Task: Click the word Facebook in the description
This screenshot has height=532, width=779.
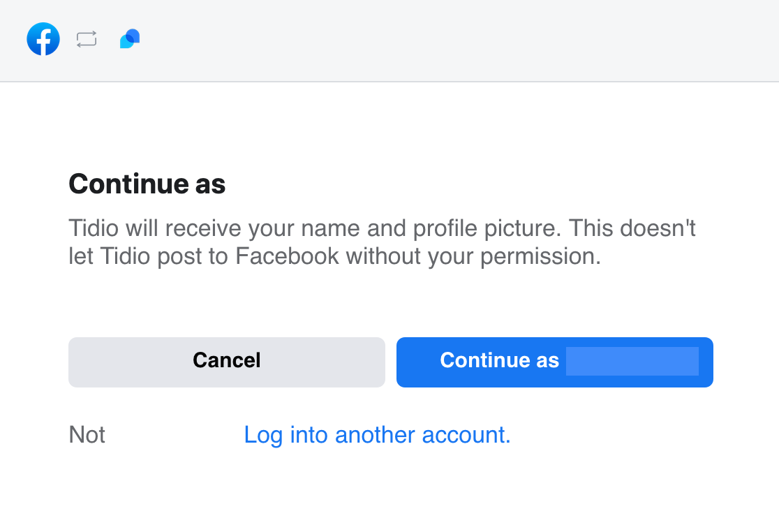Action: pyautogui.click(x=287, y=256)
